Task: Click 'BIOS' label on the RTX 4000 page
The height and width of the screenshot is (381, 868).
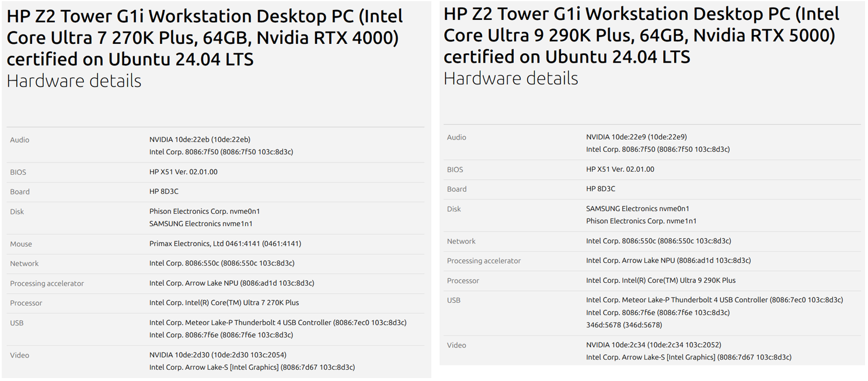Action: pos(18,172)
